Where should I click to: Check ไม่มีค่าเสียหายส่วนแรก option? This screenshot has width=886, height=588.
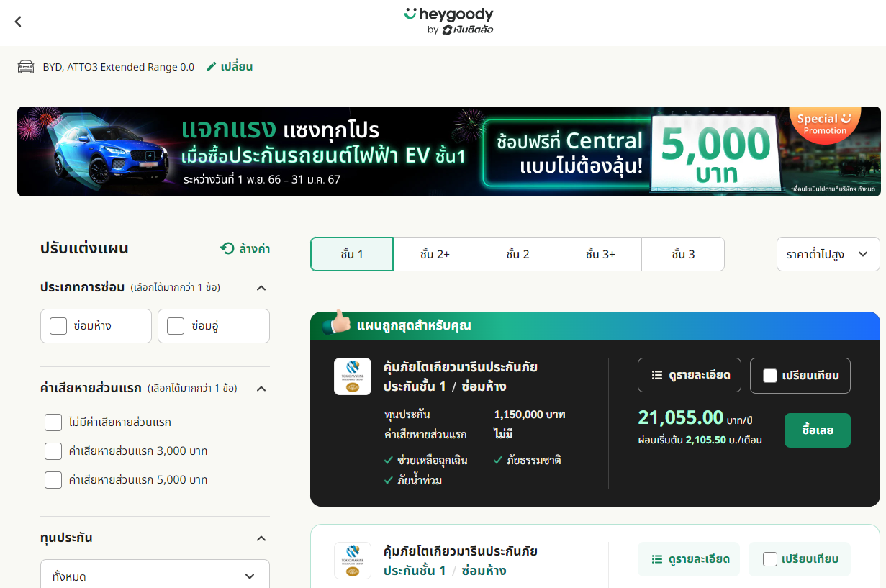(53, 422)
